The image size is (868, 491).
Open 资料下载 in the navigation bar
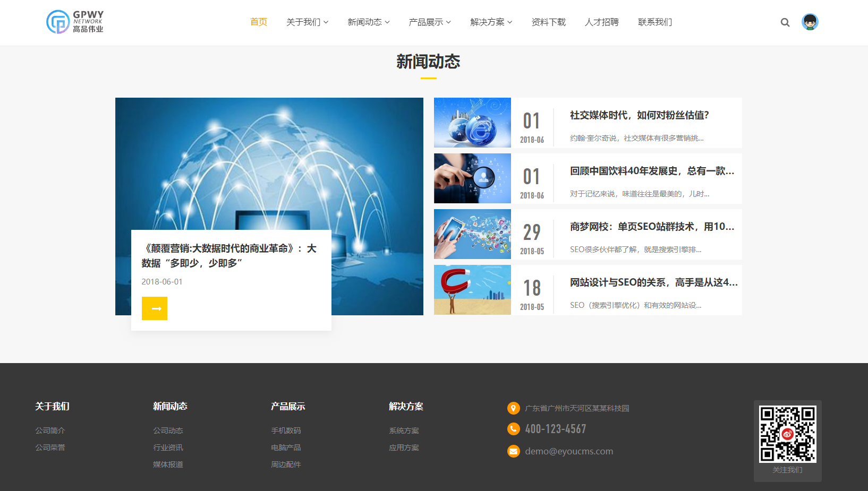click(549, 22)
